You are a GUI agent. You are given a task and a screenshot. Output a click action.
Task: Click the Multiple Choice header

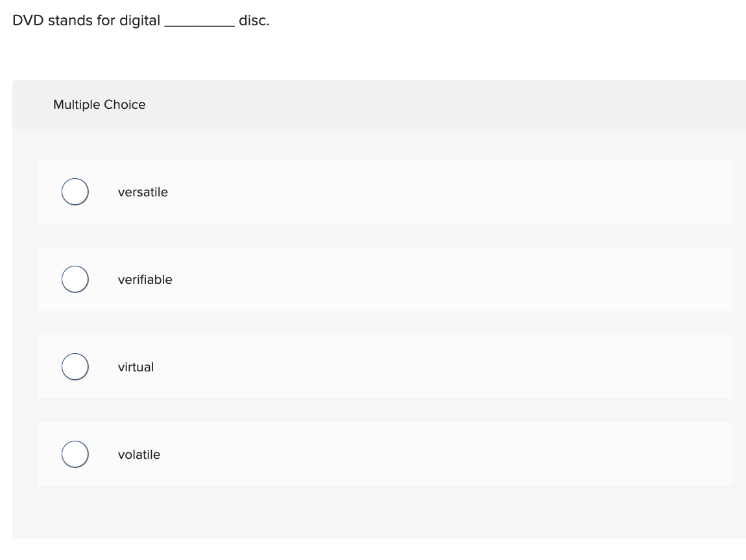tap(99, 104)
